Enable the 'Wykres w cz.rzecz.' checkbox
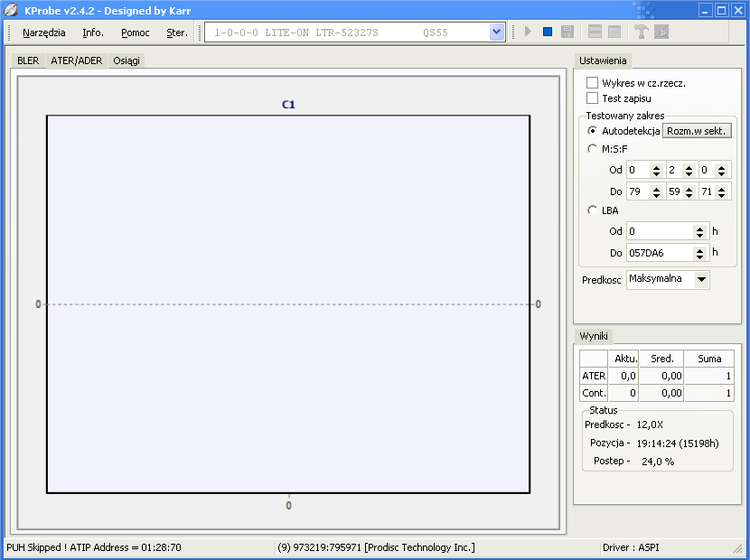 click(x=592, y=83)
